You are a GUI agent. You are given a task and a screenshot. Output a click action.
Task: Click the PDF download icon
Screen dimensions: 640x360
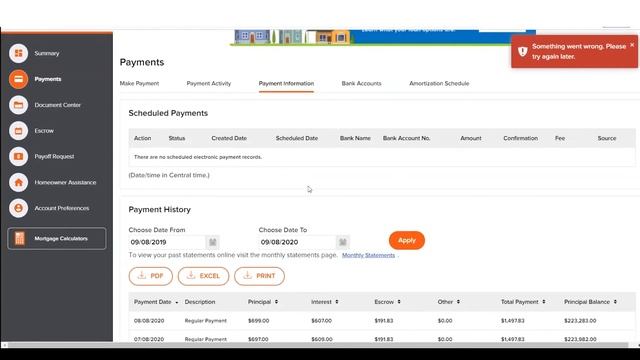142,276
